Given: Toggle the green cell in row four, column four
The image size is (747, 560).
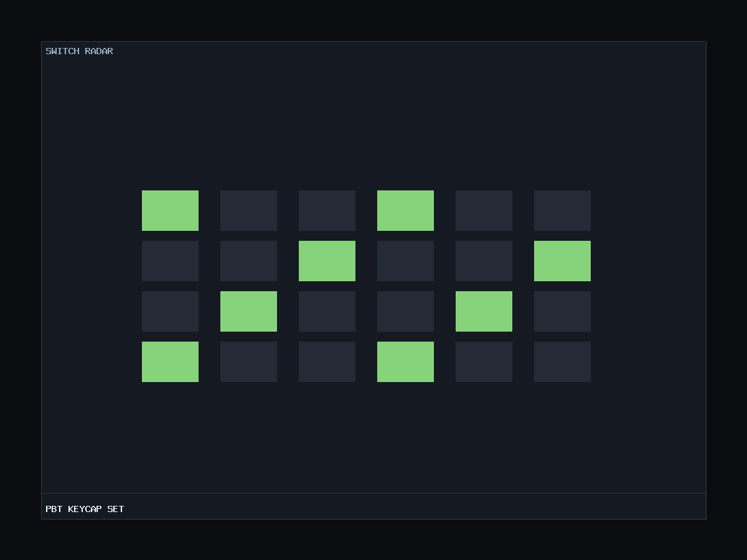Looking at the screenshot, I should pyautogui.click(x=405, y=362).
